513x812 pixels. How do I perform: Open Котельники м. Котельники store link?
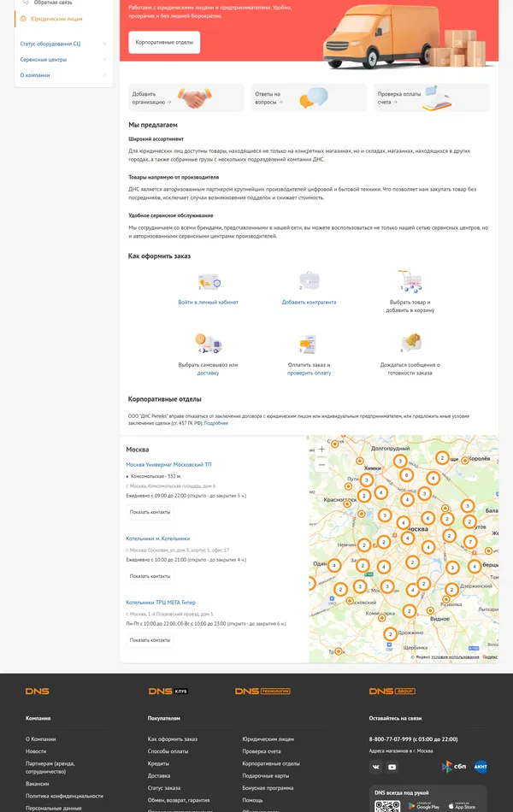coord(158,538)
